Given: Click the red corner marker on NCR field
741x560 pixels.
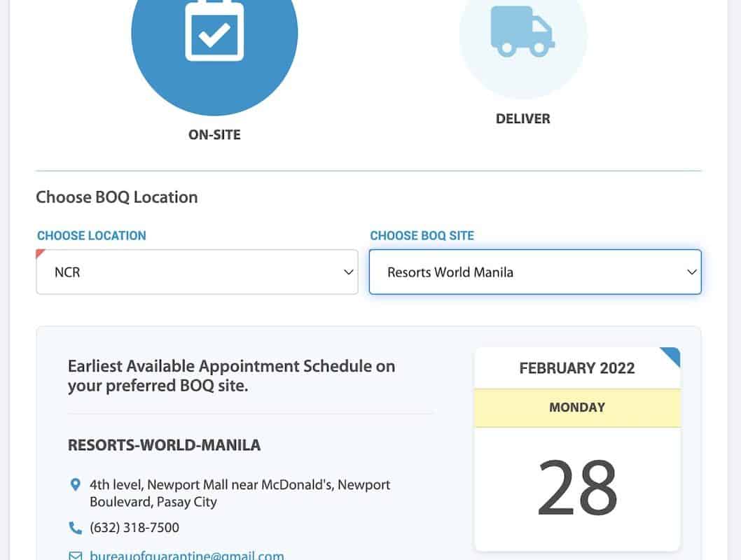Looking at the screenshot, I should click(x=40, y=253).
